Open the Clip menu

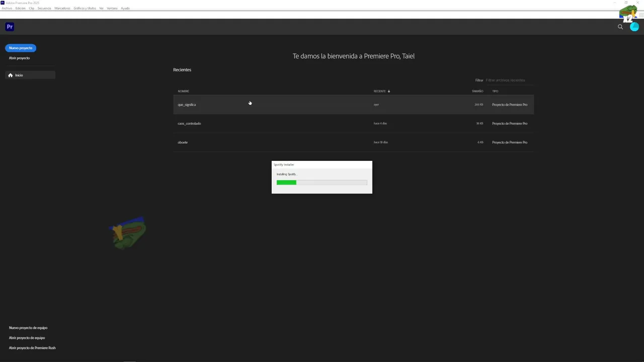click(x=32, y=8)
